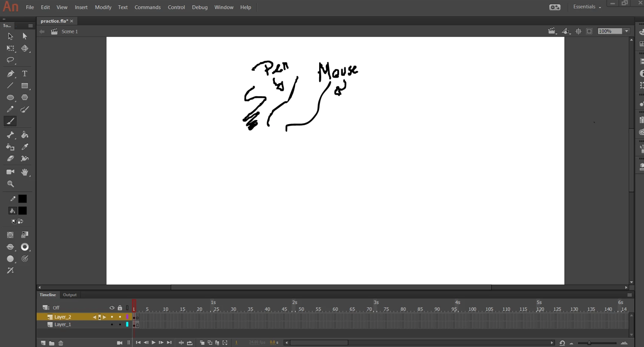Viewport: 644px width, 347px height.
Task: Pick the Rectangle tool
Action: (25, 86)
